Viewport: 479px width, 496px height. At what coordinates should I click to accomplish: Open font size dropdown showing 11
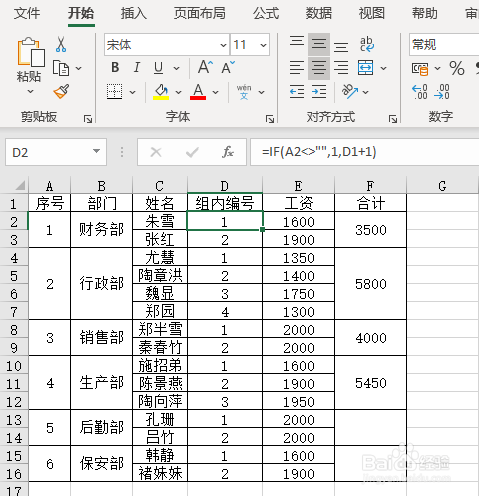tap(263, 45)
